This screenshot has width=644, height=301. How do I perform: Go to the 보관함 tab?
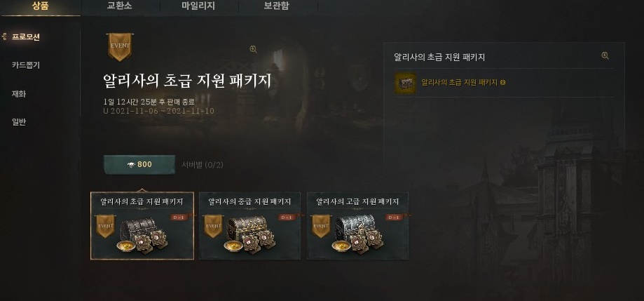277,6
